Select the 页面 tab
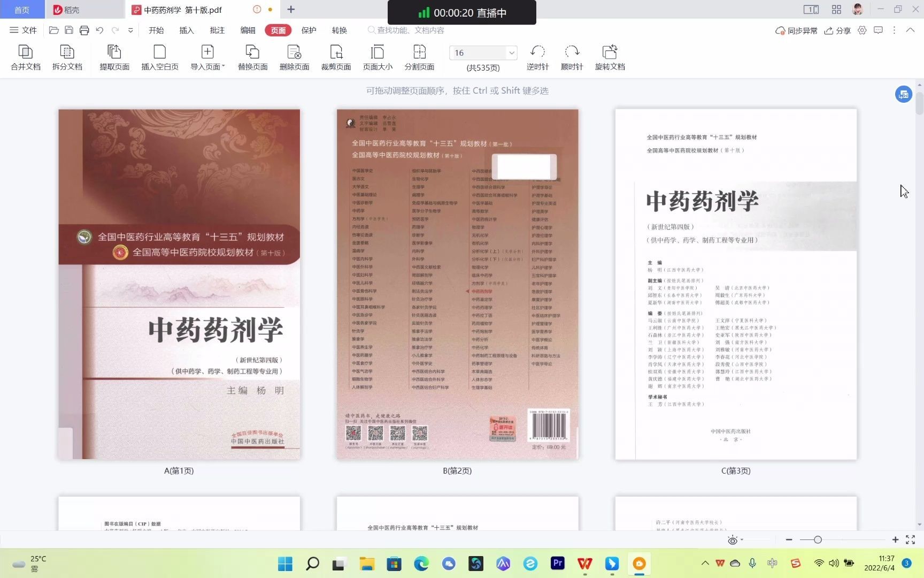 (278, 31)
